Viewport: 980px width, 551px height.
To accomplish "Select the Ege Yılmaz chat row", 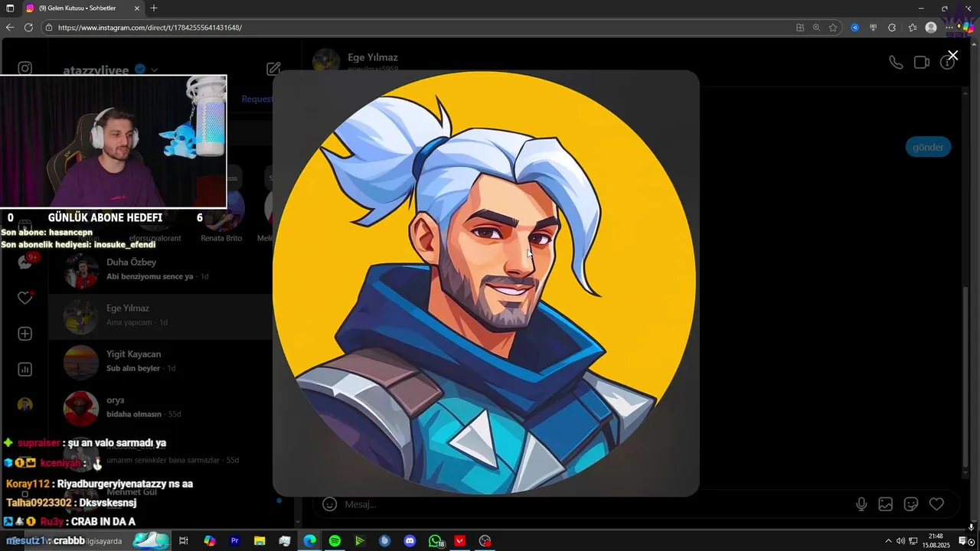I will pyautogui.click(x=160, y=315).
